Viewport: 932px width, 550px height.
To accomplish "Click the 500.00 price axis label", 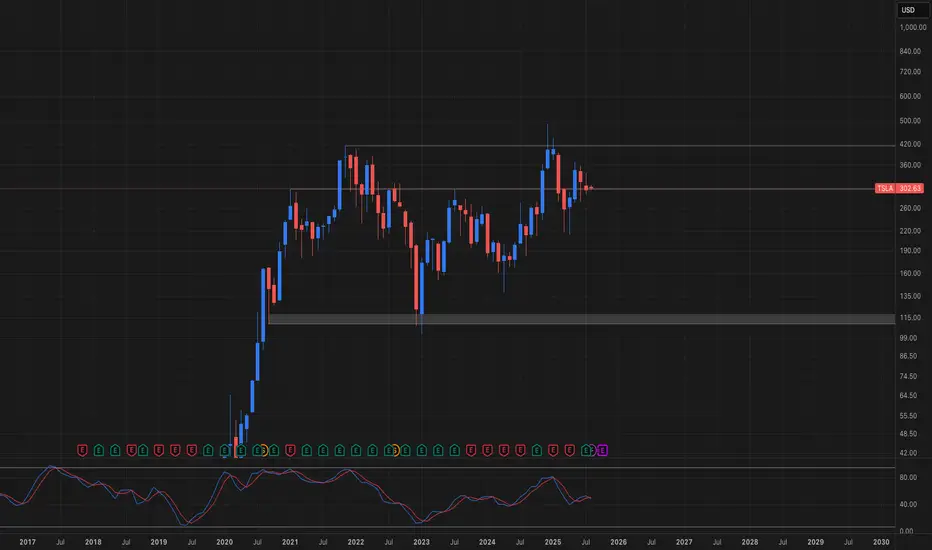I will tap(910, 121).
